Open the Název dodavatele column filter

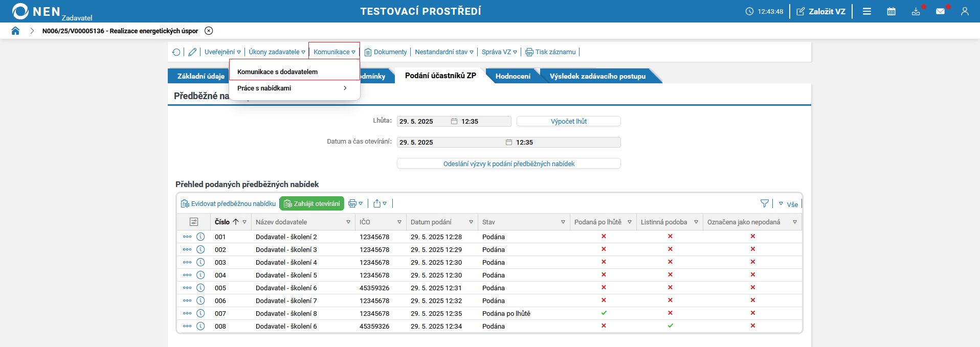(348, 222)
